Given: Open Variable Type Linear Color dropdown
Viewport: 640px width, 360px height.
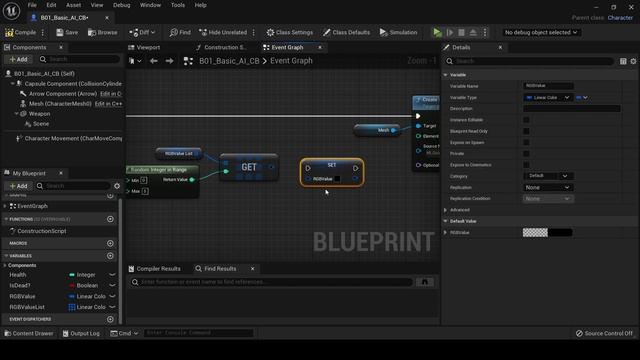Looking at the screenshot, I should tap(547, 98).
